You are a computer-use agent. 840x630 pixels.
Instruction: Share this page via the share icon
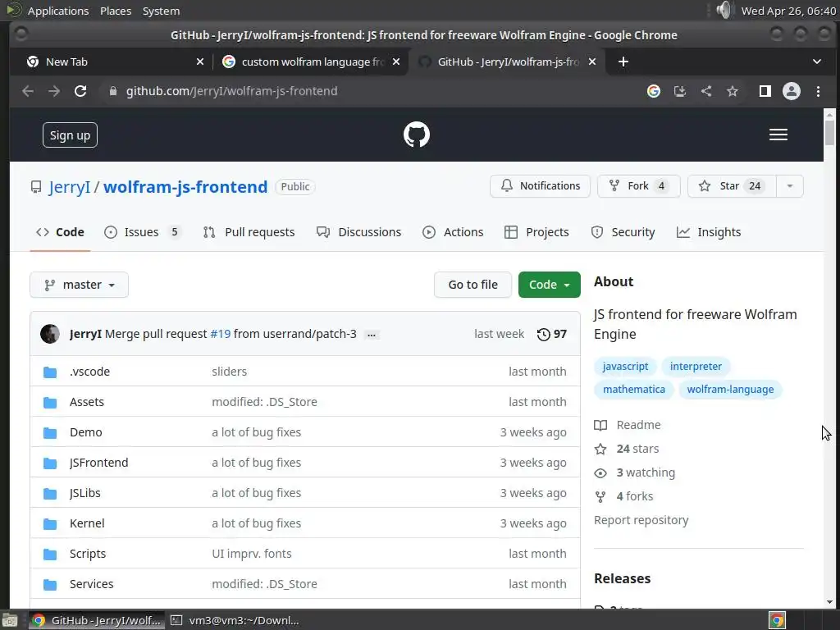coord(706,91)
